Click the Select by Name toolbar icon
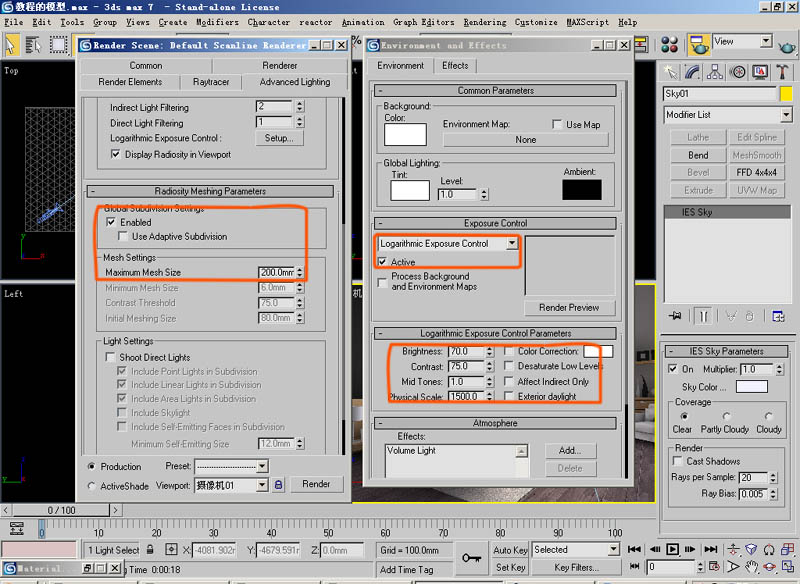The height and width of the screenshot is (584, 800). 33,45
